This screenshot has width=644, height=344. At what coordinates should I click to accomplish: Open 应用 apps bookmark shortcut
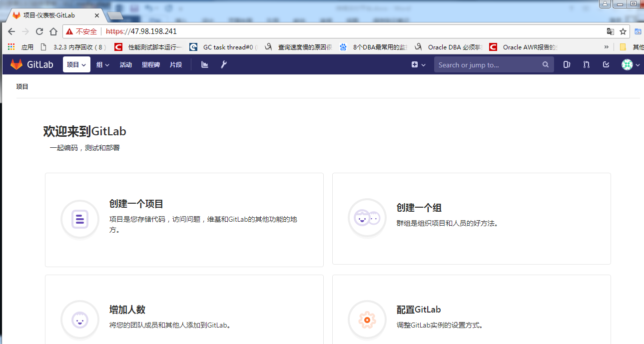click(21, 47)
